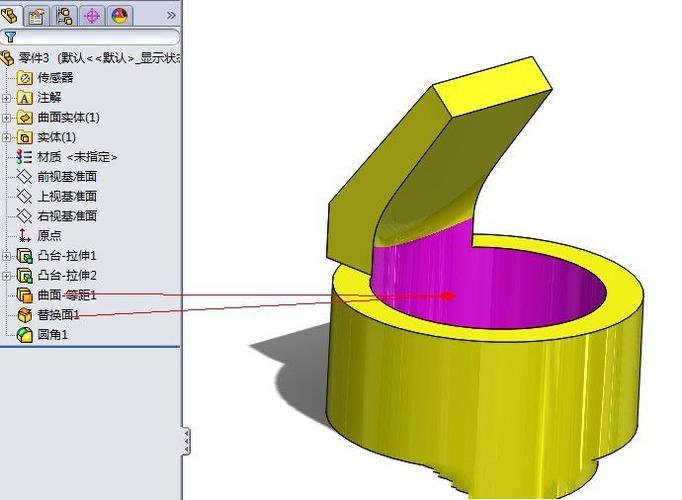Click the 传感器 sensors folder icon

click(25, 78)
